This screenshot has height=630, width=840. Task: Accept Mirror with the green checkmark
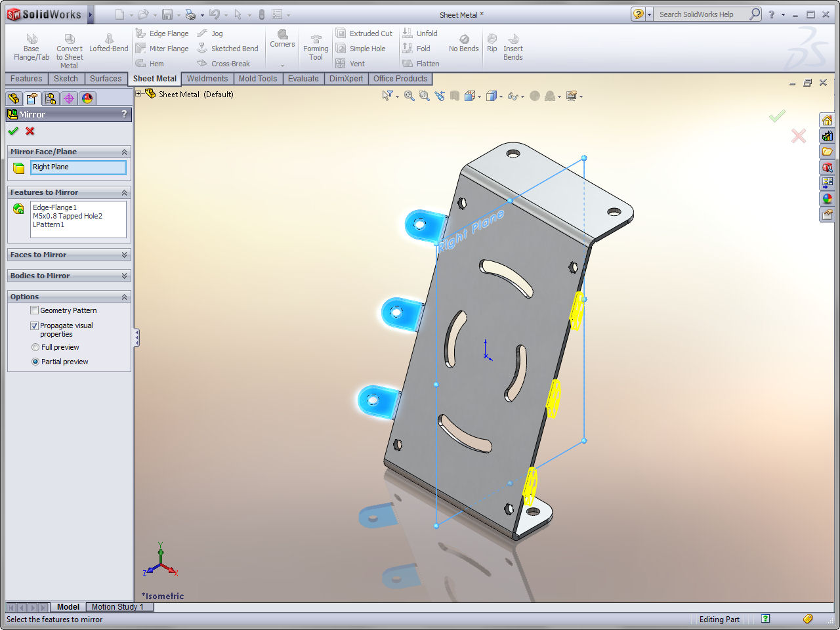click(x=13, y=131)
